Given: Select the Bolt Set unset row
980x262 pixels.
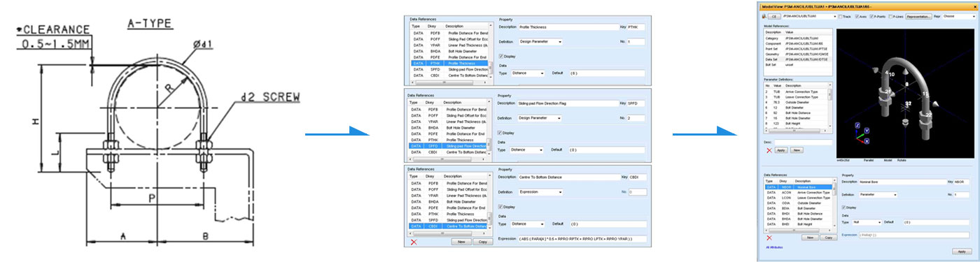Looking at the screenshot, I should [x=798, y=65].
